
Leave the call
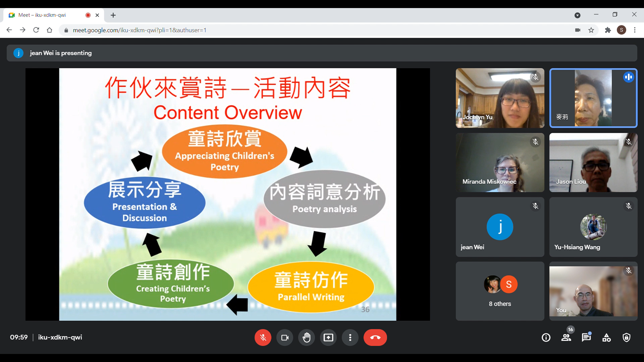(375, 338)
